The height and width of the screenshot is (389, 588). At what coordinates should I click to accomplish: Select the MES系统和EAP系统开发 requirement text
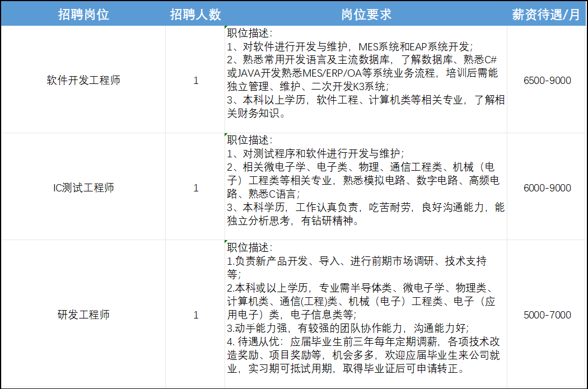click(x=416, y=46)
